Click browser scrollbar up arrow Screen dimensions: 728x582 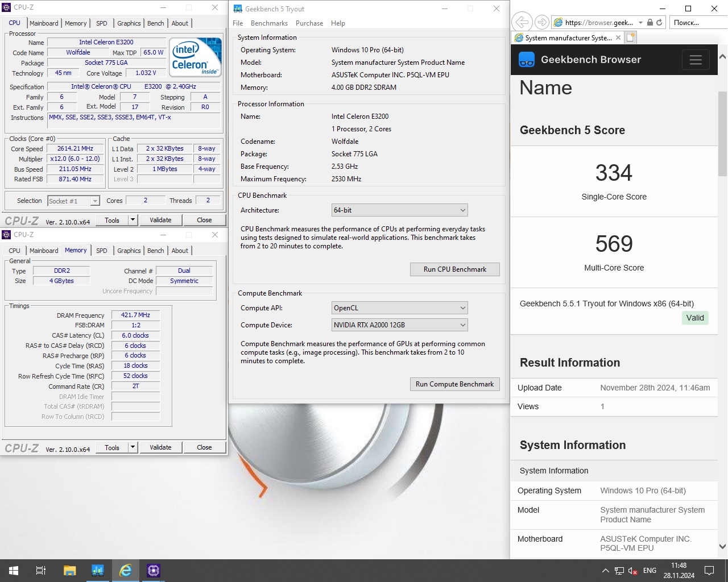click(x=722, y=57)
